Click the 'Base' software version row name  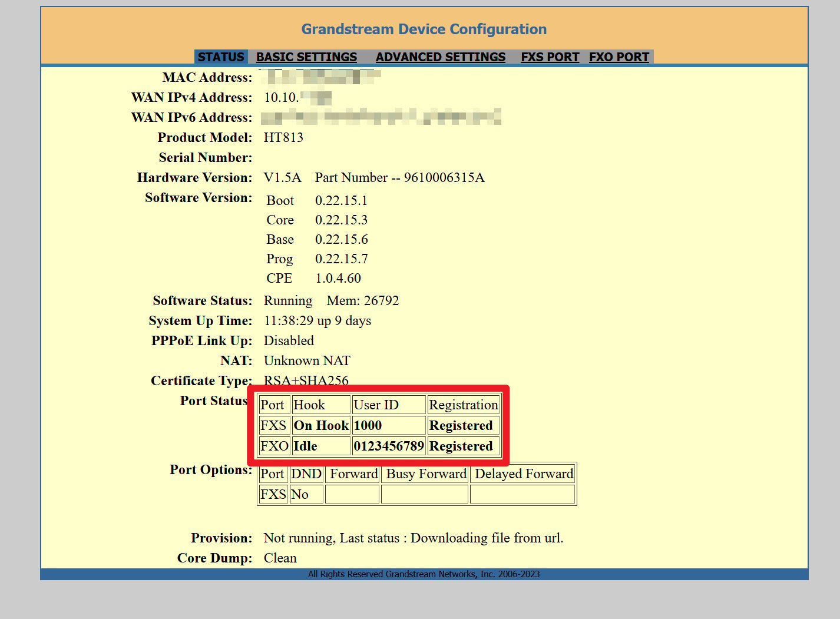(x=280, y=240)
